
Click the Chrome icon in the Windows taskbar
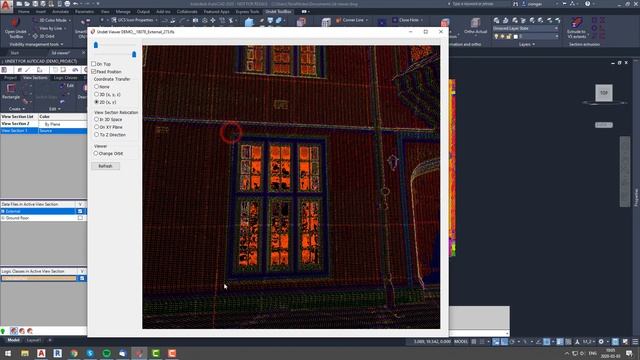click(x=74, y=353)
